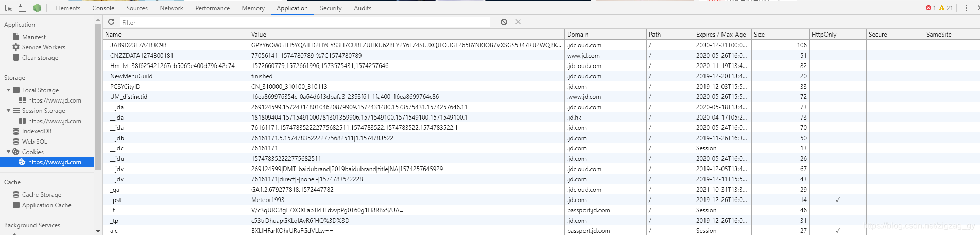The height and width of the screenshot is (235, 980).
Task: Collapse the Local Storage tree node
Action: tap(8, 90)
